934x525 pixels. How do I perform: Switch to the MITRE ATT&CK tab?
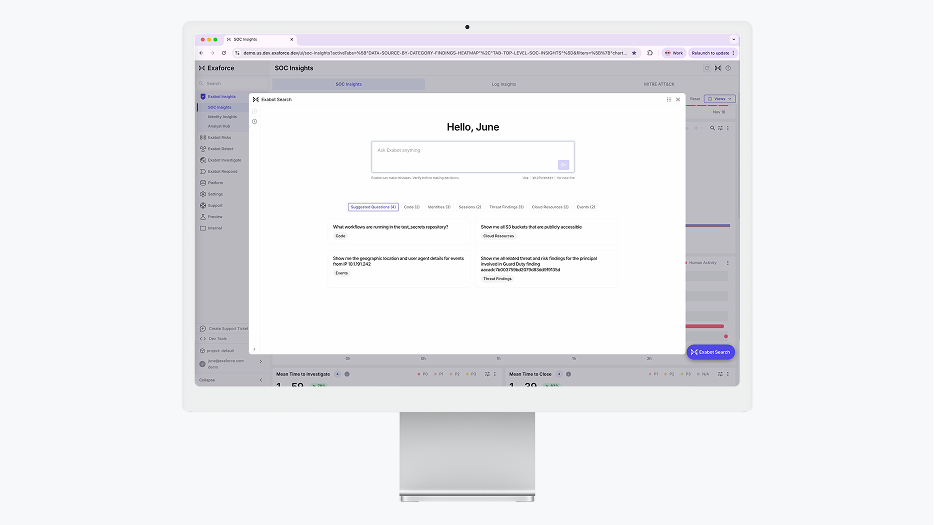point(659,84)
